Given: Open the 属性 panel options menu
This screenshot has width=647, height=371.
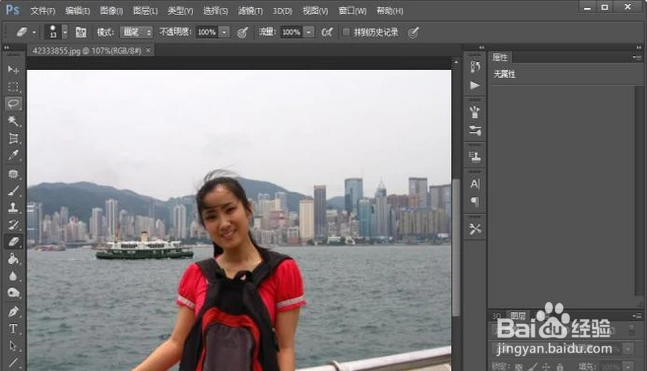Looking at the screenshot, I should tap(637, 57).
